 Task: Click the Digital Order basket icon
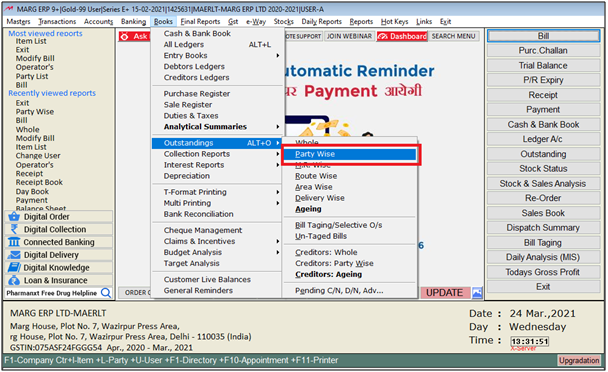[x=14, y=216]
